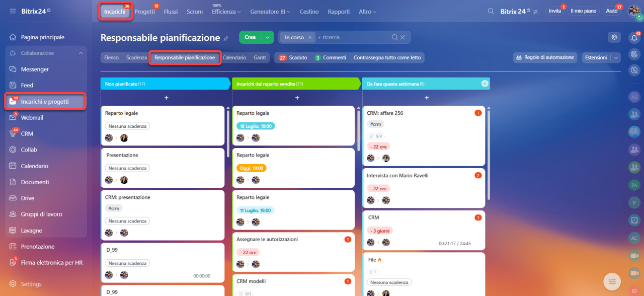Pin the Responsabile pianificazione page title
Viewport: 644px width, 296px height.
(x=226, y=38)
